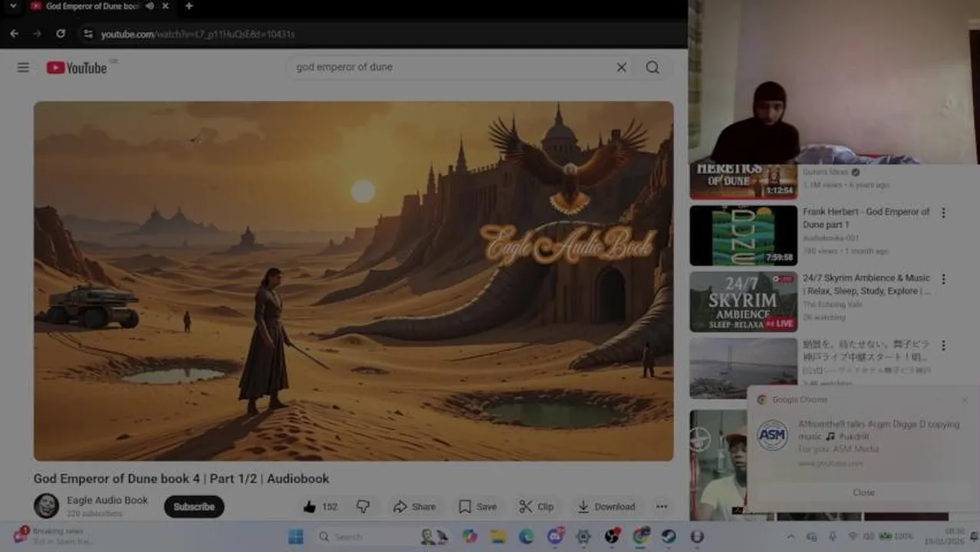Launch Microsoft Edge from taskbar
Screen dimensions: 980x552
527,537
